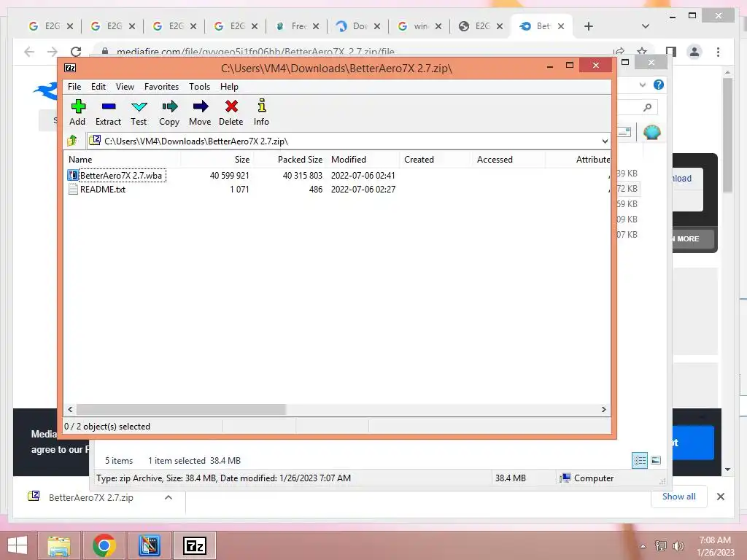
Task: Go up one folder level in 7-Zip
Action: coord(72,141)
